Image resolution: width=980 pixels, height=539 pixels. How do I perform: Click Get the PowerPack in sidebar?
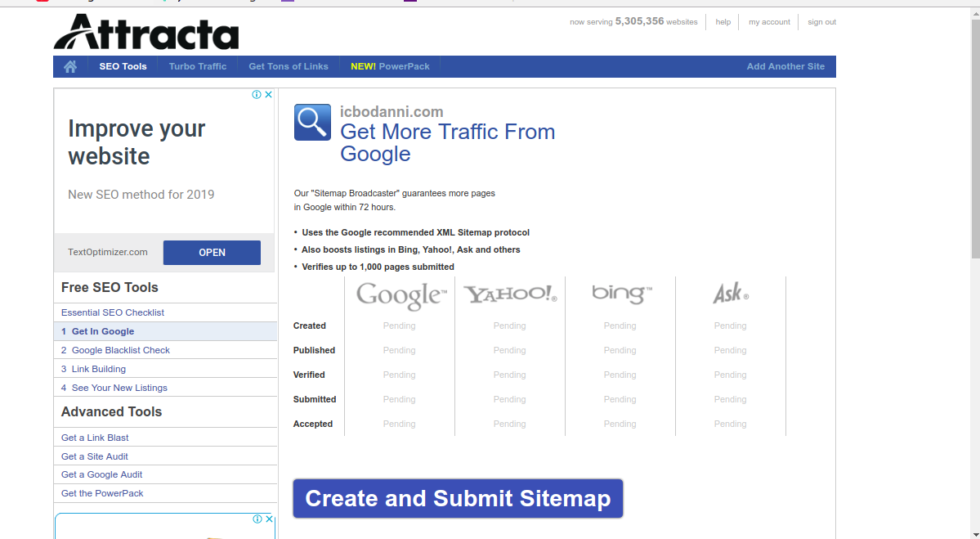tap(102, 493)
